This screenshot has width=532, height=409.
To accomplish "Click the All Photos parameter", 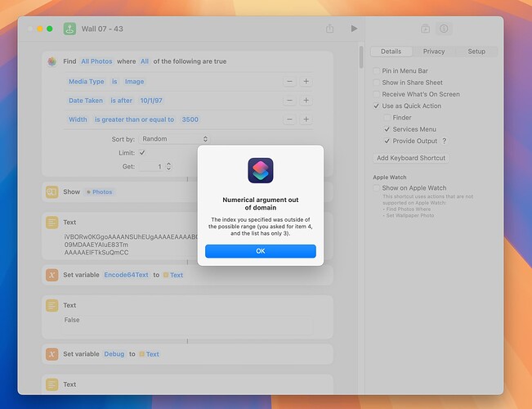I will (x=96, y=61).
